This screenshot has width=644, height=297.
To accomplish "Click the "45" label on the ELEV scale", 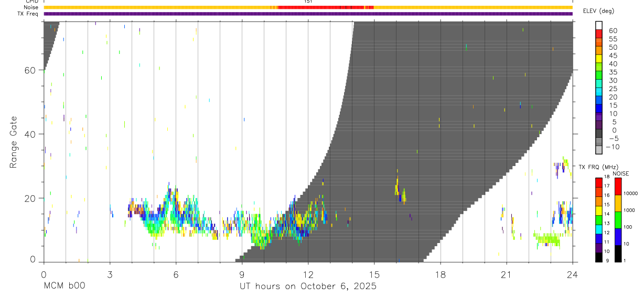I will tap(612, 56).
